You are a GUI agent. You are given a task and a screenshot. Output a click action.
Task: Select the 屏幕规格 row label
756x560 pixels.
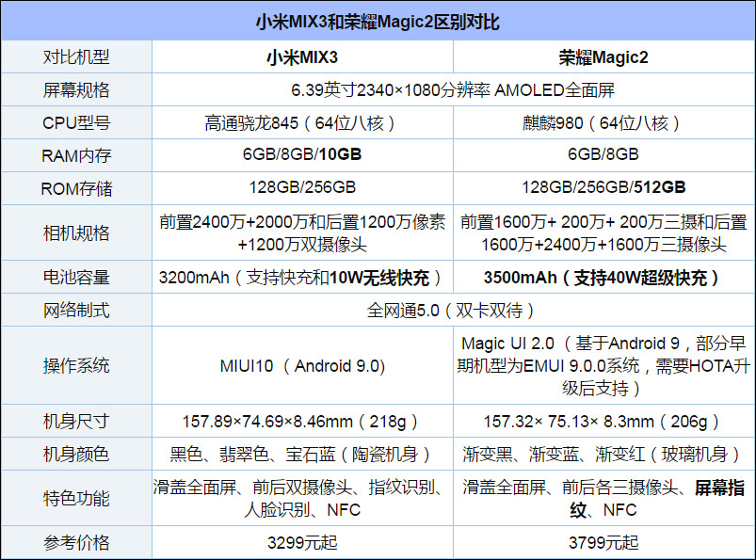[x=76, y=90]
